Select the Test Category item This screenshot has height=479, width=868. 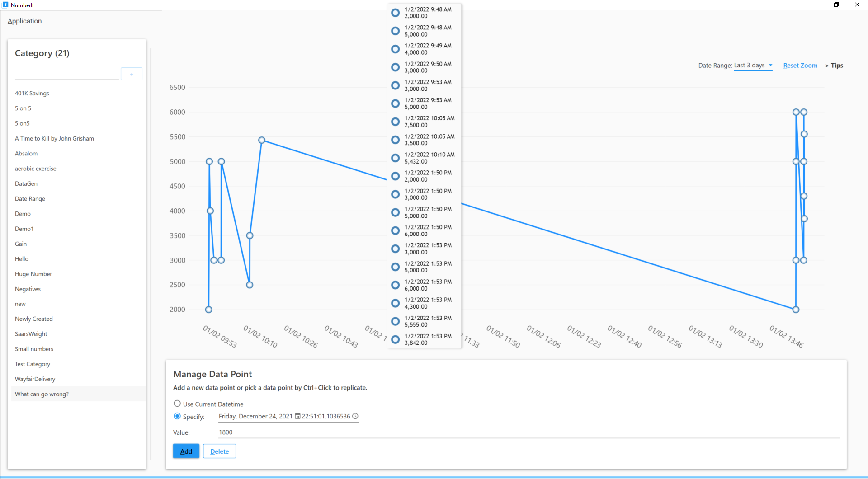point(78,364)
